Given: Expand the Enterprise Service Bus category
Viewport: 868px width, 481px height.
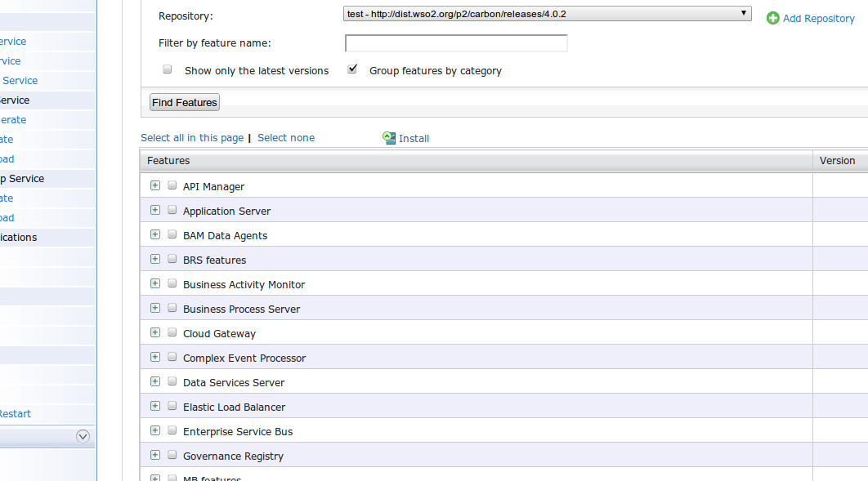Looking at the screenshot, I should (155, 430).
